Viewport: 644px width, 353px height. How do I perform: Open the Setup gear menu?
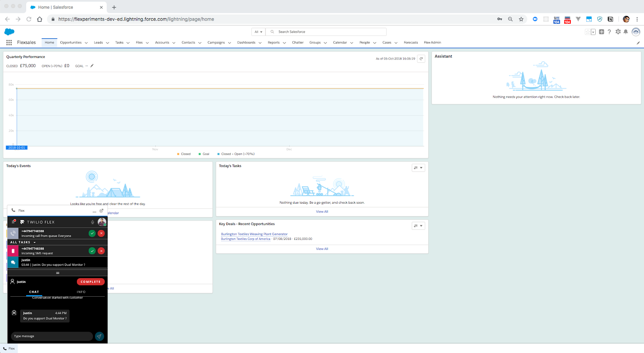pyautogui.click(x=618, y=32)
